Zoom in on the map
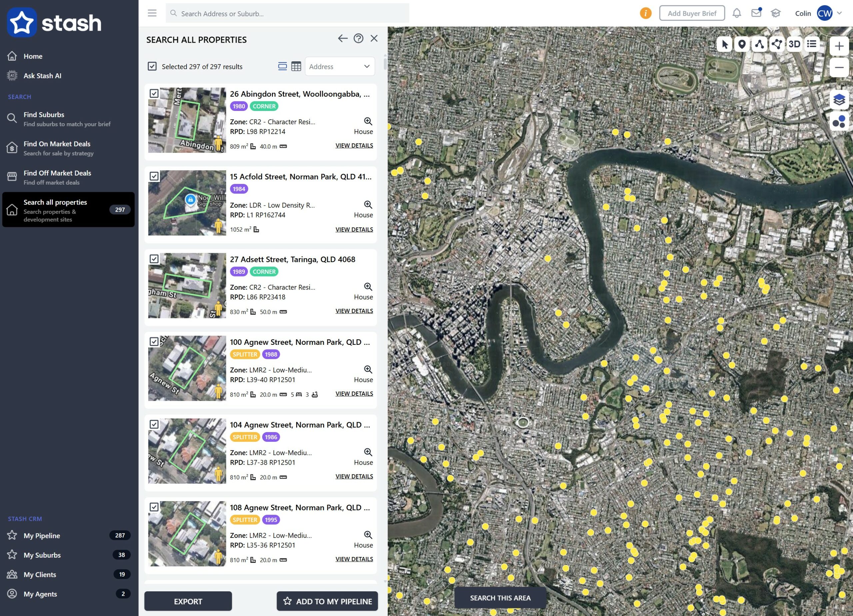853x616 pixels. [x=839, y=46]
